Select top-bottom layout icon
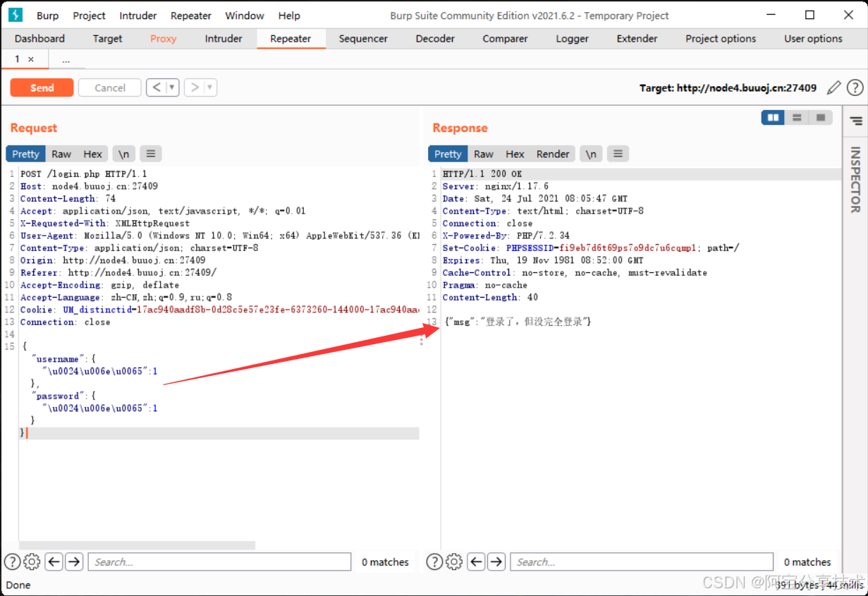The image size is (868, 596). pos(796,118)
